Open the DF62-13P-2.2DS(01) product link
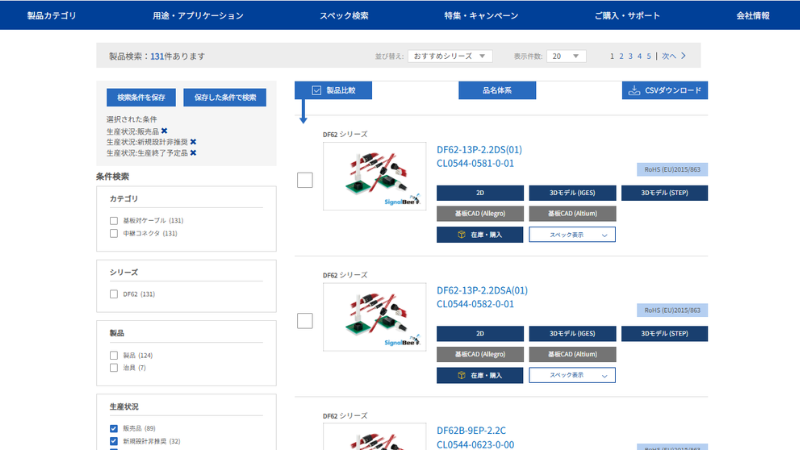 [479, 149]
